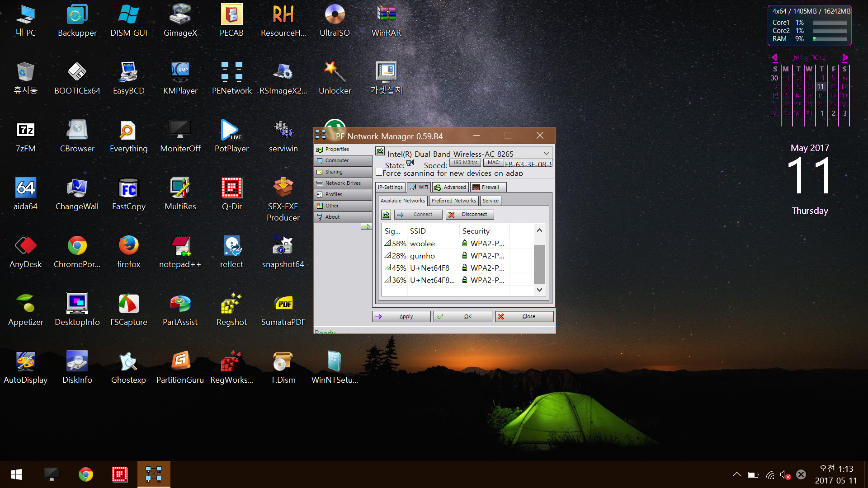Select the gumho network row
Screen dimensions: 868x488
click(x=458, y=256)
